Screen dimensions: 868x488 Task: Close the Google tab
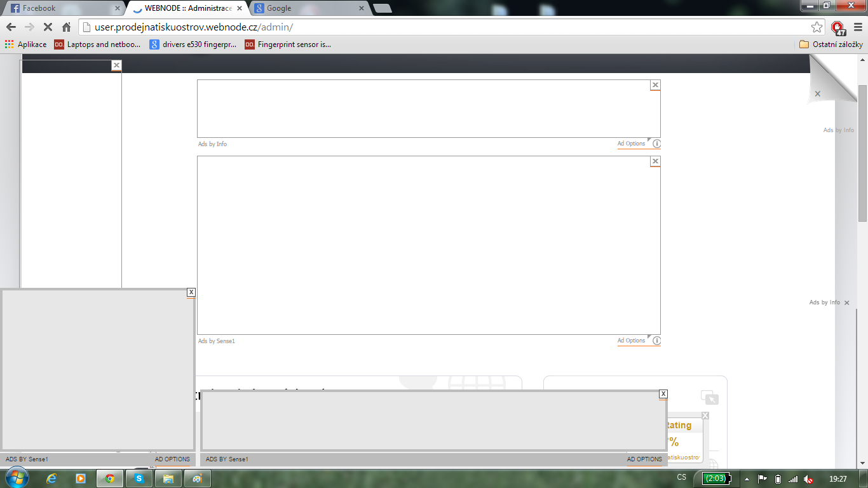tap(362, 8)
